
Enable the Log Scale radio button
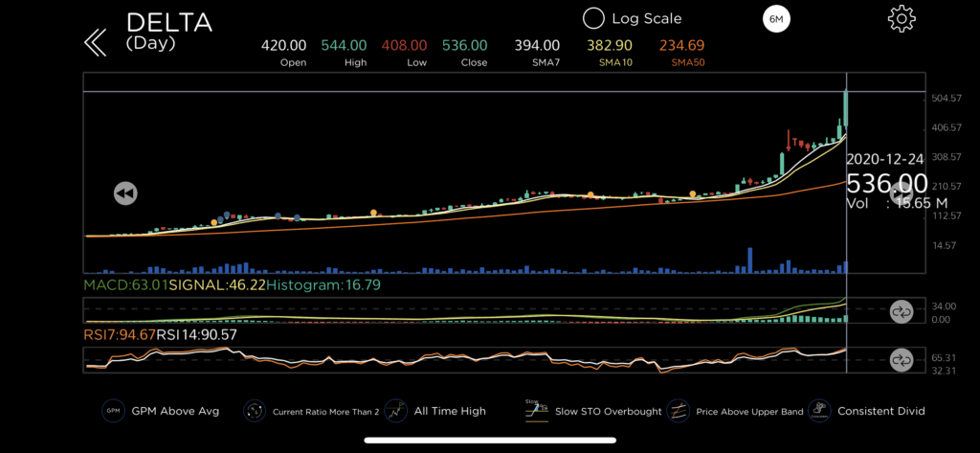(593, 18)
